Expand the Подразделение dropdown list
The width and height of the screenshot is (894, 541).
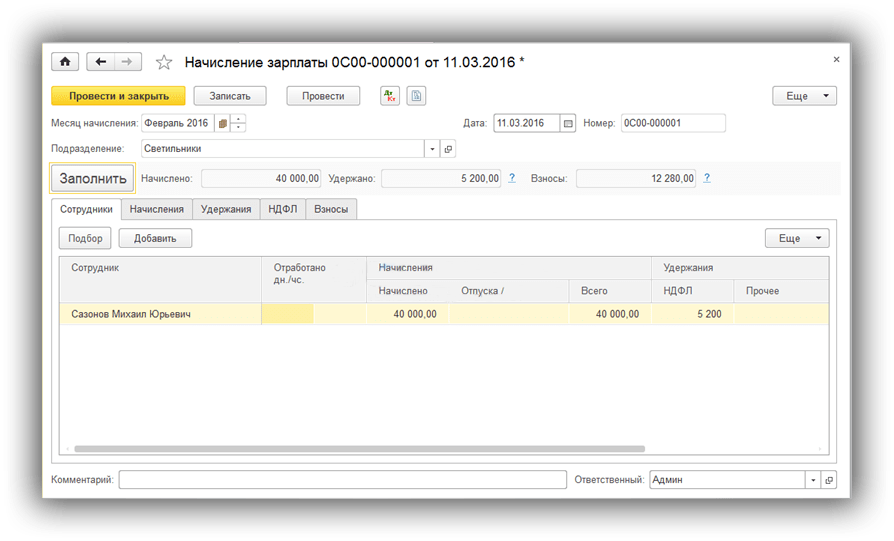pos(432,149)
